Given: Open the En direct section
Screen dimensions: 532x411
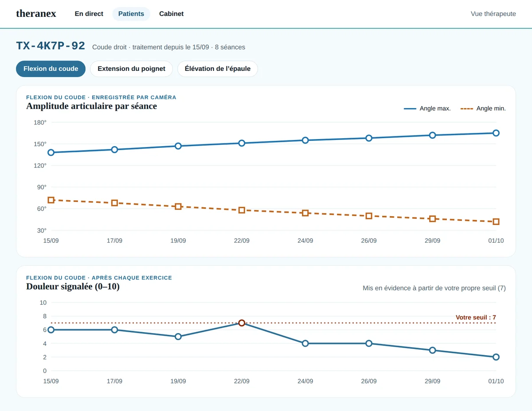Looking at the screenshot, I should tap(89, 14).
